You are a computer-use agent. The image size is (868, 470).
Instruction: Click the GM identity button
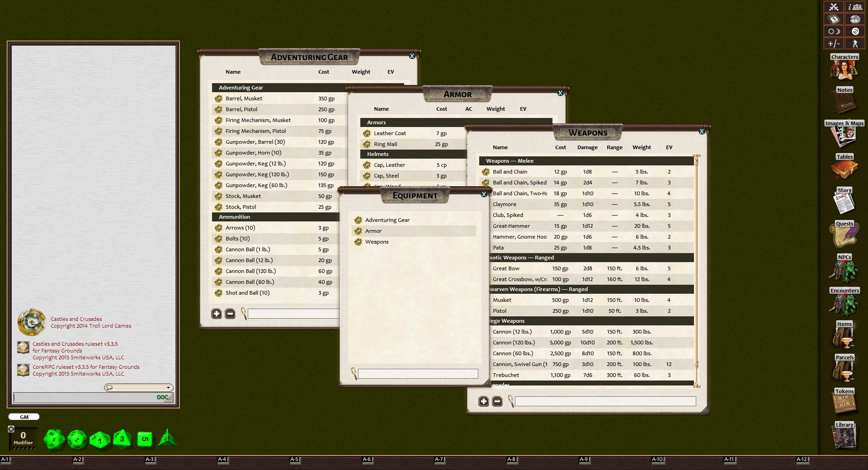(x=24, y=416)
